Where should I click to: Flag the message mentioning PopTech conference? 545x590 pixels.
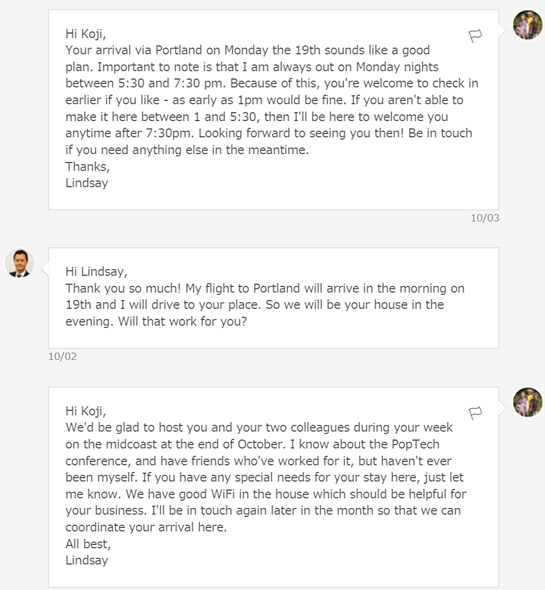(475, 413)
